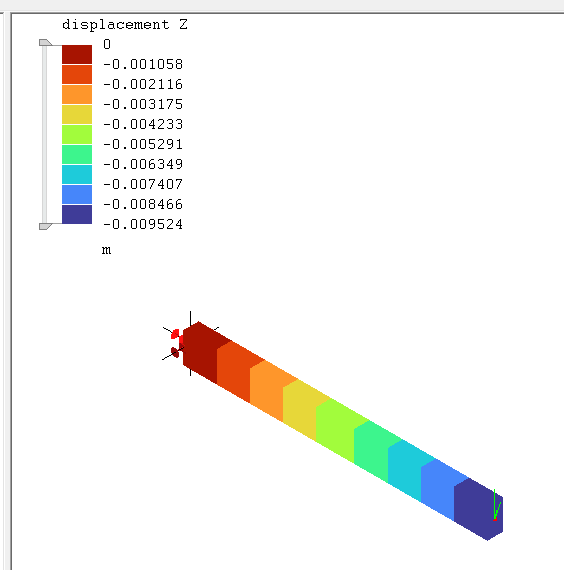Click the 0 maximum legend value
The width and height of the screenshot is (564, 570).
(x=107, y=44)
